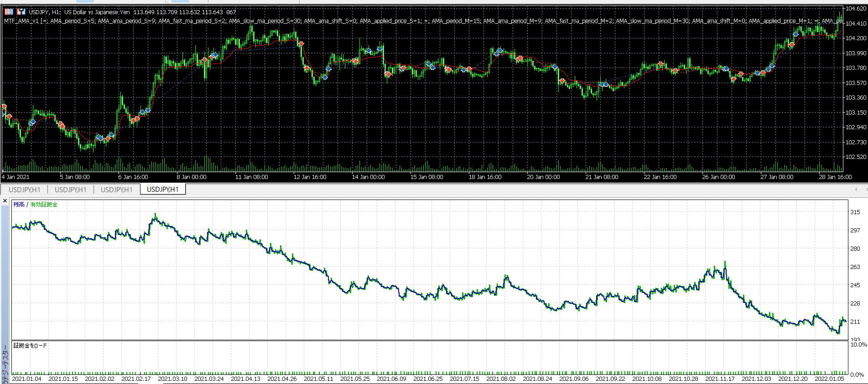This screenshot has height=384, width=868.
Task: Click the 103.780 price on the chart scale
Action: [x=856, y=68]
